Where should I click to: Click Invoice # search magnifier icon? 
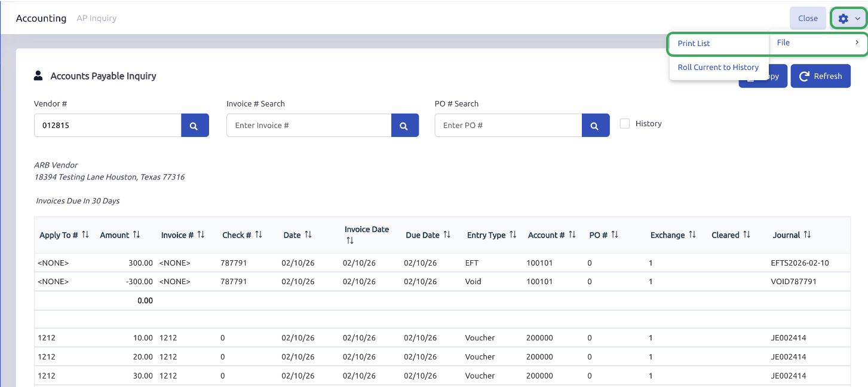[x=404, y=126]
